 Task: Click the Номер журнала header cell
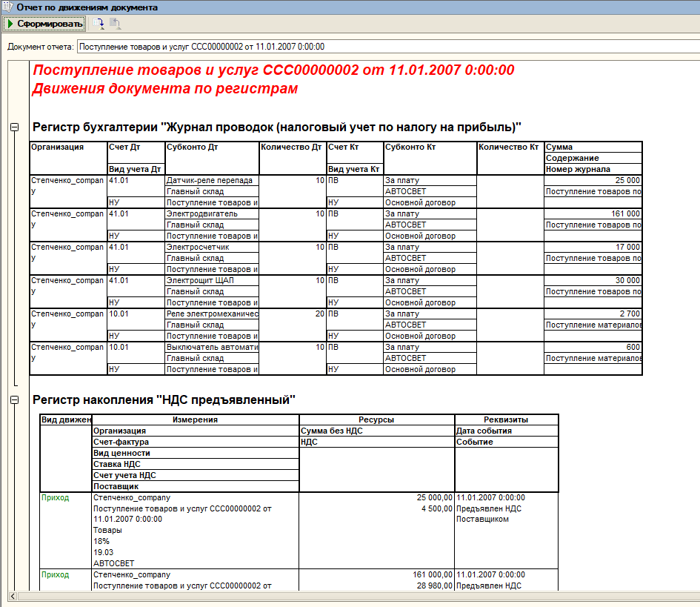coord(593,169)
